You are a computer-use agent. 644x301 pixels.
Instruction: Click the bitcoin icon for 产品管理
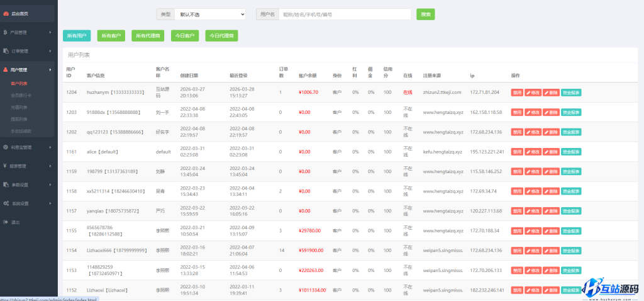6,32
